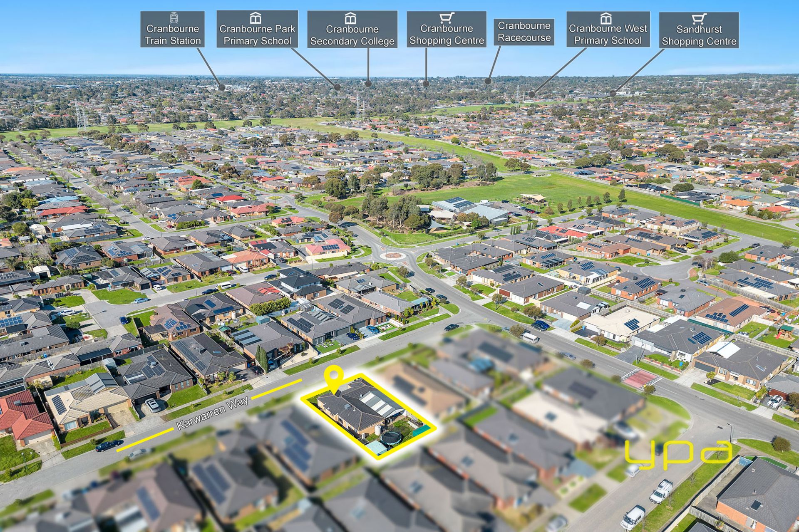Click the school icon above Cranbourne West Primary School
799x532 pixels.
click(x=606, y=18)
